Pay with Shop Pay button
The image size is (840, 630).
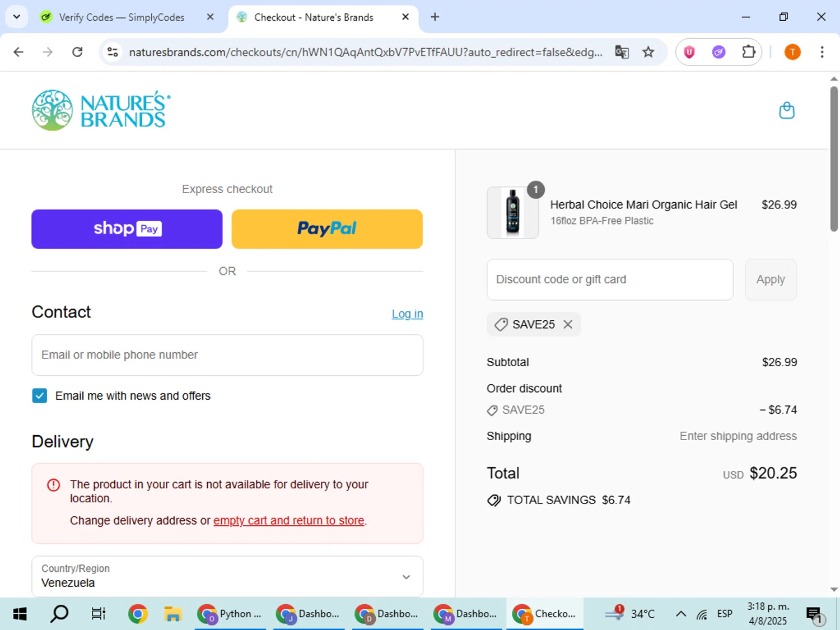tap(127, 229)
